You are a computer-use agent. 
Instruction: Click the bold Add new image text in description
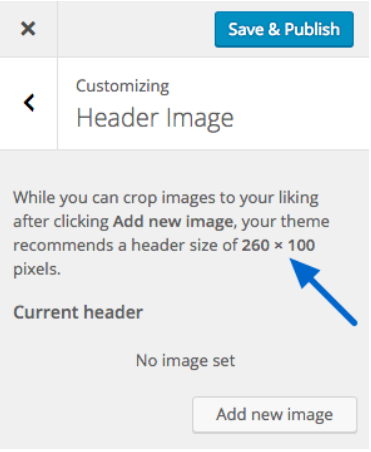tap(173, 221)
